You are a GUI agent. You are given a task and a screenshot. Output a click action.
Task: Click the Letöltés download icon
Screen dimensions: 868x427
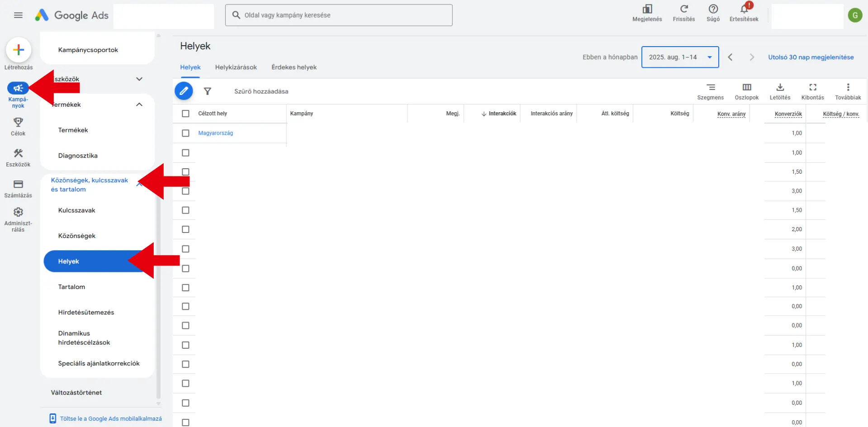pos(780,88)
